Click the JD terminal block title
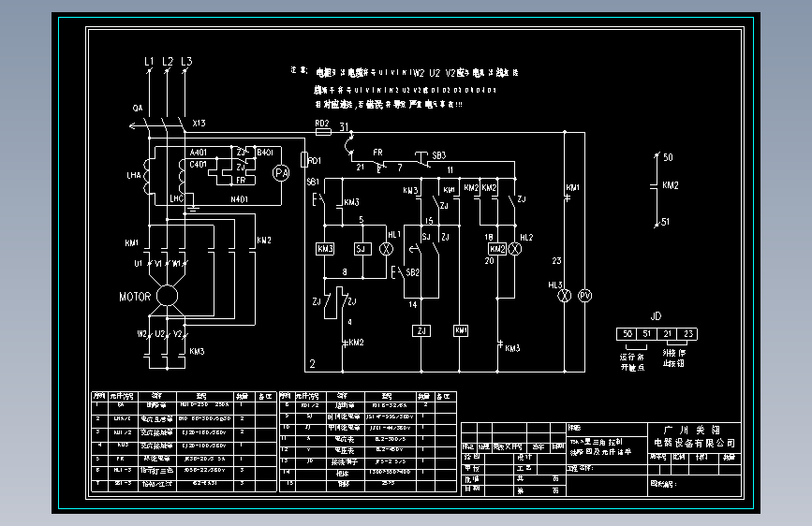The width and height of the screenshot is (812, 526). [x=656, y=316]
